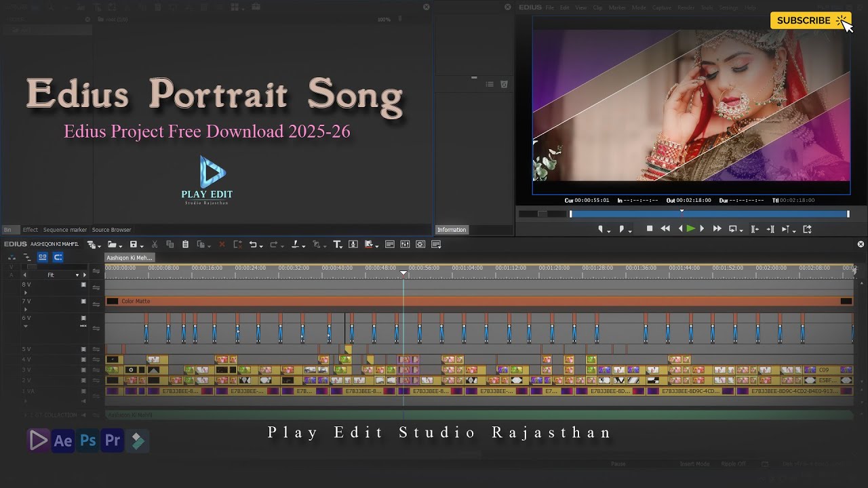Click the Cut scissors icon
Viewport: 868px width, 488px height.
click(x=155, y=245)
